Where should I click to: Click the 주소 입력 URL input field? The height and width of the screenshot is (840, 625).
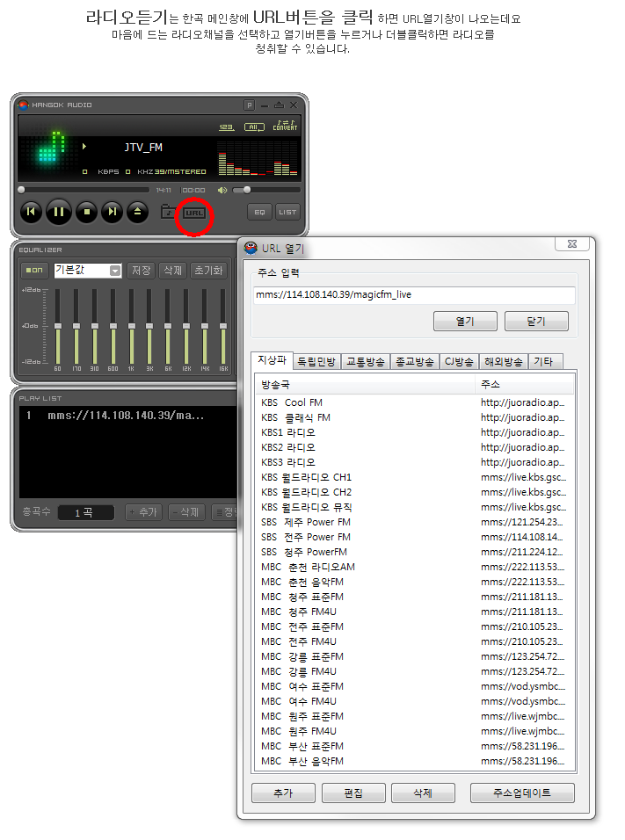414,294
